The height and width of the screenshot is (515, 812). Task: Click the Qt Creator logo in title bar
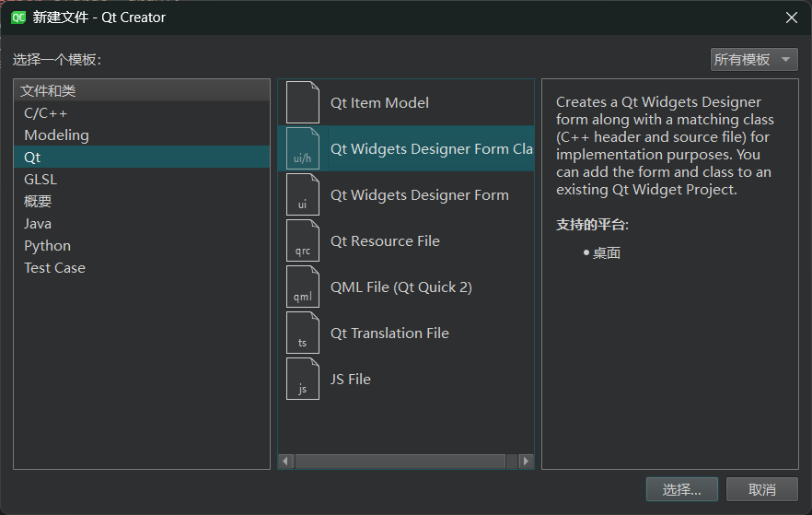pos(17,17)
